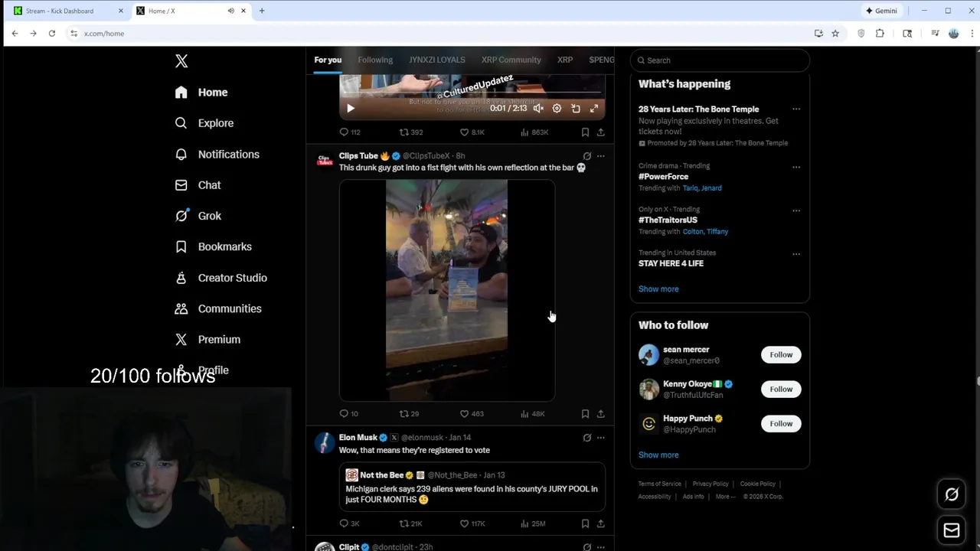Screen dimensions: 980x551
Task: Enter fullscreen on top video
Action: [594, 109]
